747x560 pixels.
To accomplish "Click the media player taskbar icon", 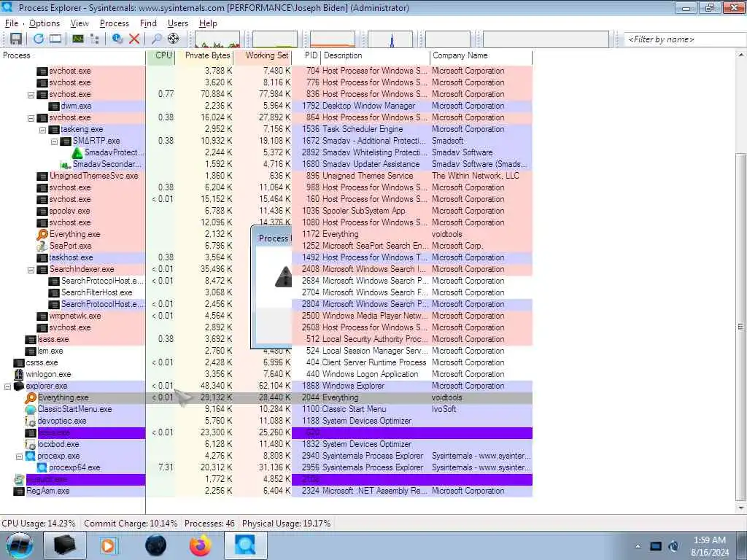I will coord(109,545).
